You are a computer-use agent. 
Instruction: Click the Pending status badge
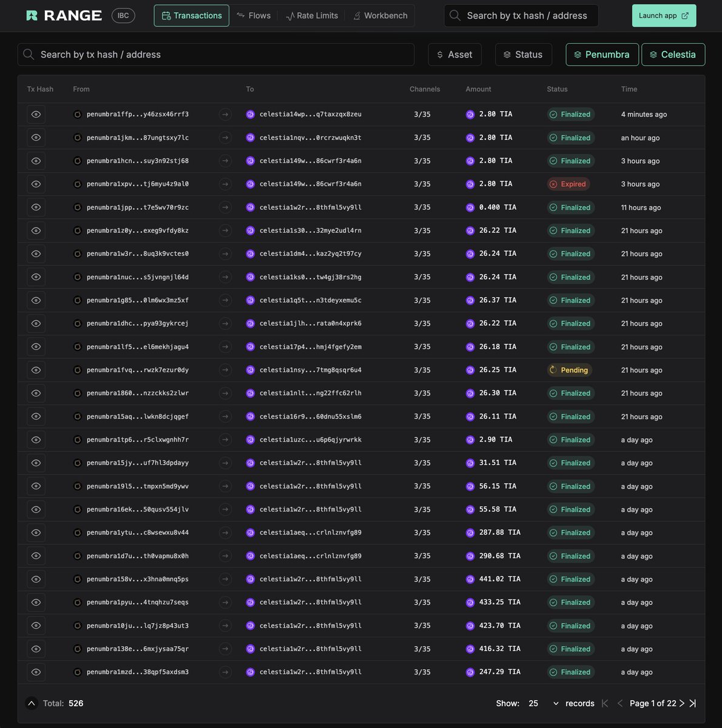[x=570, y=370]
